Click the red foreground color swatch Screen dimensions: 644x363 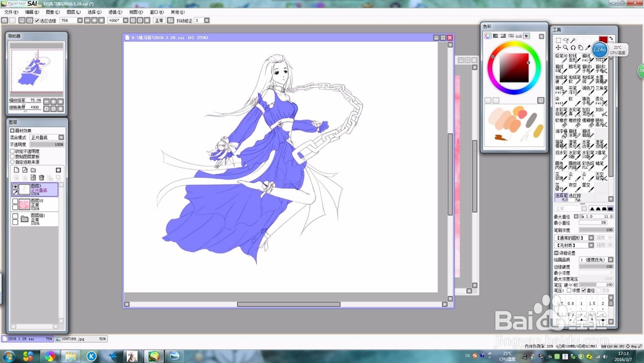click(x=603, y=39)
